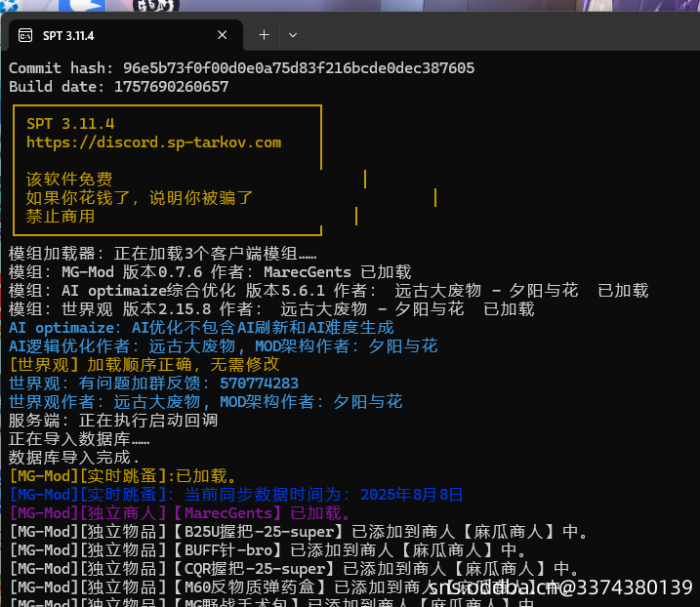Click the 数据库导入完成 line

pyautogui.click(x=74, y=457)
